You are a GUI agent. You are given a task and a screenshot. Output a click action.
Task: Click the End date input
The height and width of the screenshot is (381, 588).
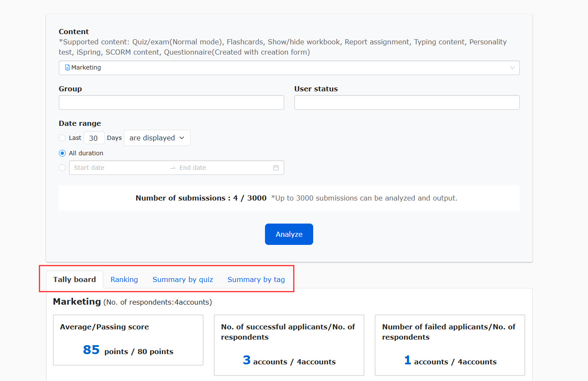point(222,168)
